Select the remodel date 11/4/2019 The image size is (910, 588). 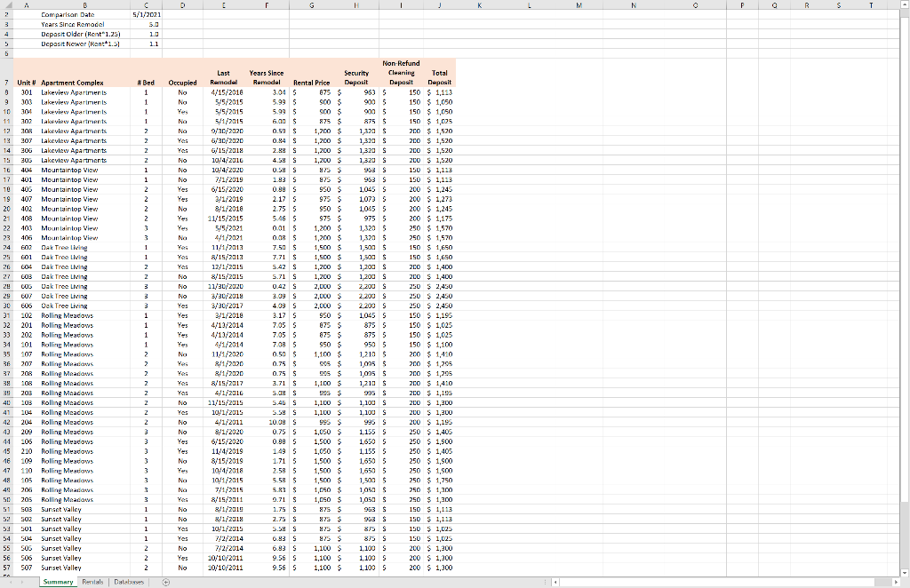[224, 451]
